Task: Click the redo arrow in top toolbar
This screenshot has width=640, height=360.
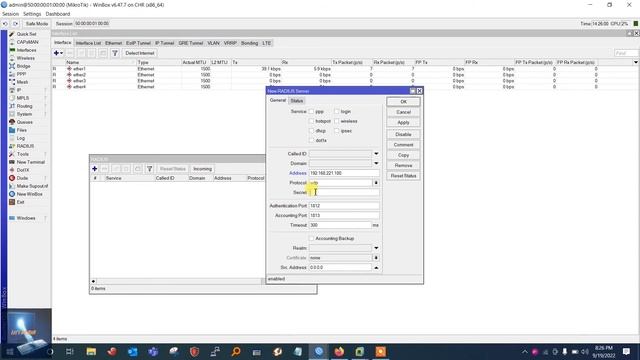Action: coord(16,24)
